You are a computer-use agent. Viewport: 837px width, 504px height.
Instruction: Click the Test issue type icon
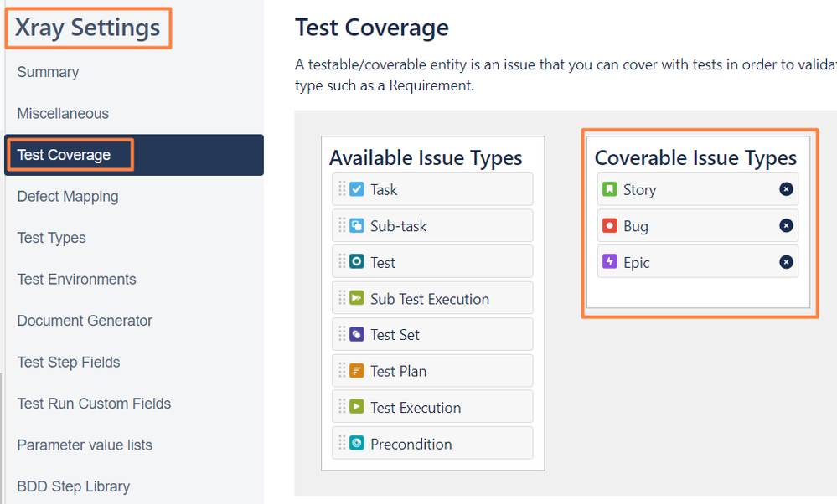coord(357,262)
